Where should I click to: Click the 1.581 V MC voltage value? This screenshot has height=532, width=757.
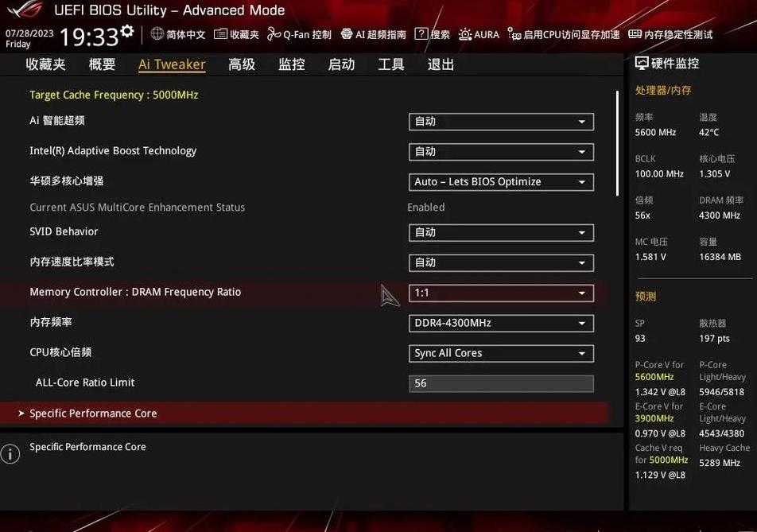650,257
